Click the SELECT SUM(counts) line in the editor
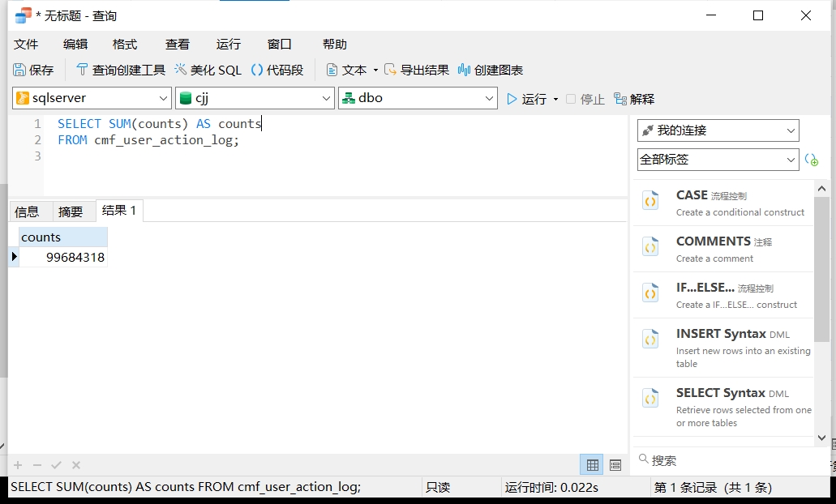 click(159, 124)
